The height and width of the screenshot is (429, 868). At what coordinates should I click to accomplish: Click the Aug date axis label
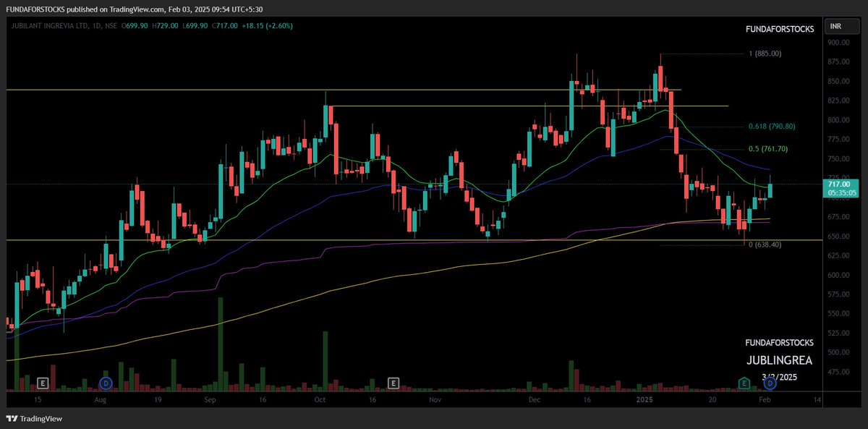coord(101,399)
